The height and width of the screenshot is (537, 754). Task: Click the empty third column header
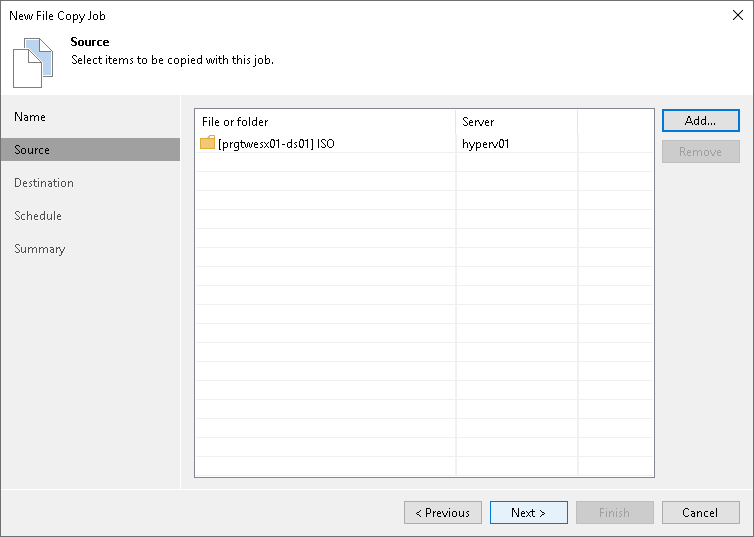point(615,122)
